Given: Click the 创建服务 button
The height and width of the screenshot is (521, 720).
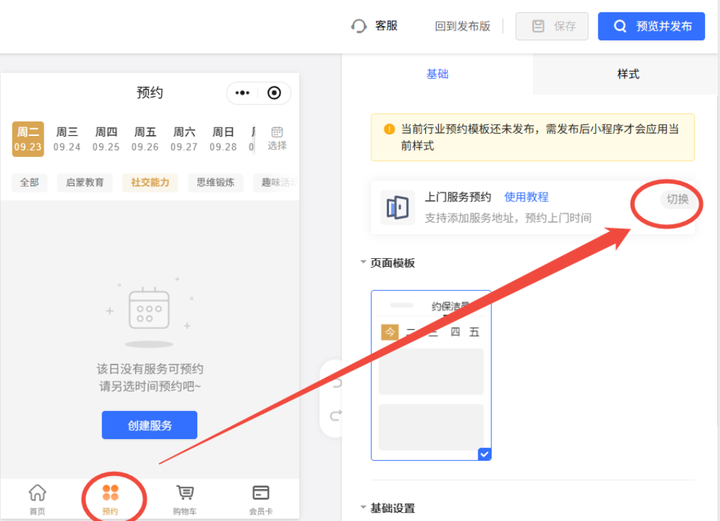Looking at the screenshot, I should tap(150, 425).
